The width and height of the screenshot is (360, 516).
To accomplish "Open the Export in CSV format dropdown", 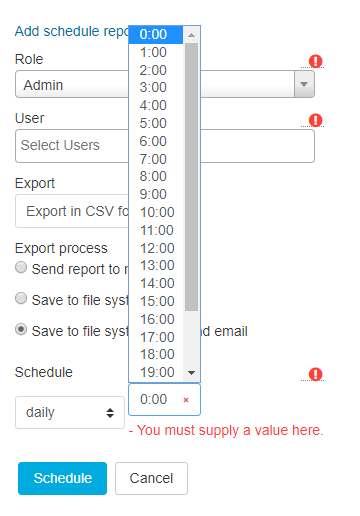I will [72, 211].
